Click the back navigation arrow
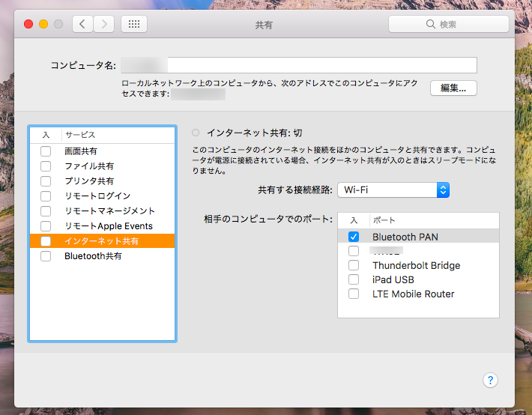This screenshot has height=415, width=532. 82,24
